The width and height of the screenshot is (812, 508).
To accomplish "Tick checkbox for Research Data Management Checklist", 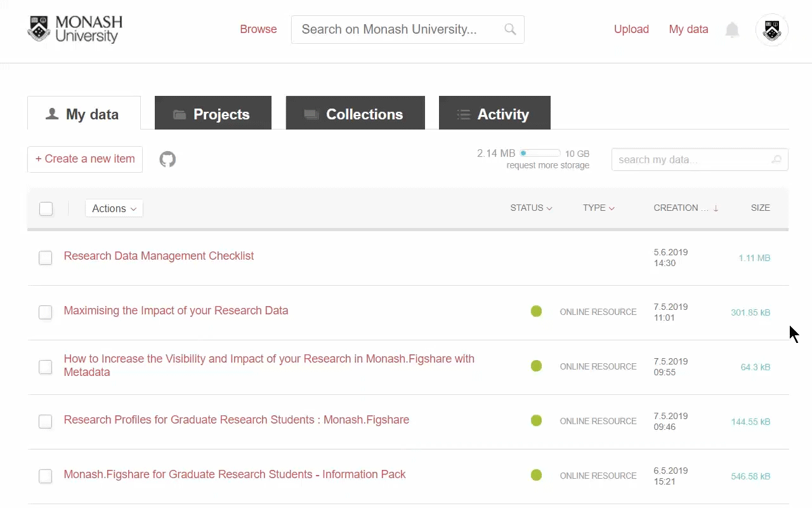I will click(x=46, y=258).
